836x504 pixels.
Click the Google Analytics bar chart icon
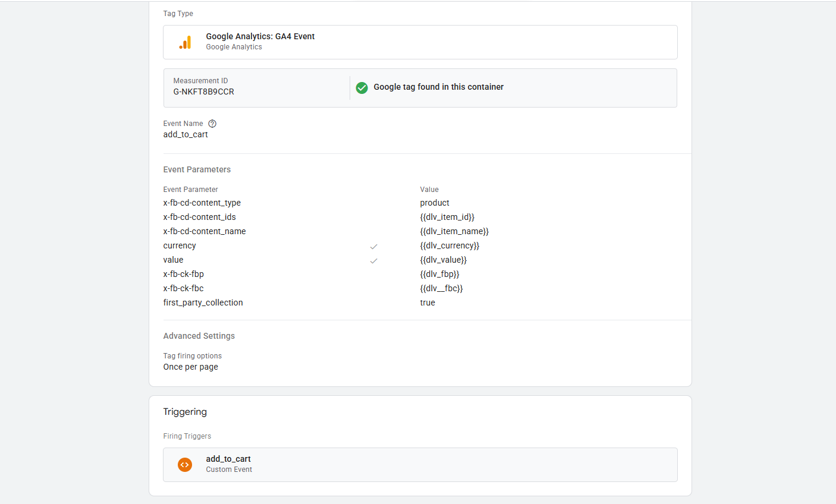coord(185,42)
